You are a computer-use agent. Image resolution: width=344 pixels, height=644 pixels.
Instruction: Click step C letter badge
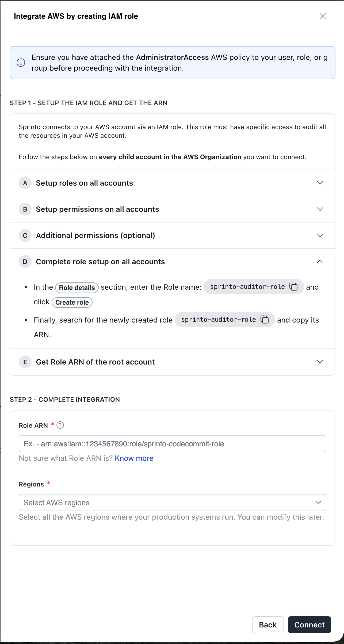coord(25,236)
